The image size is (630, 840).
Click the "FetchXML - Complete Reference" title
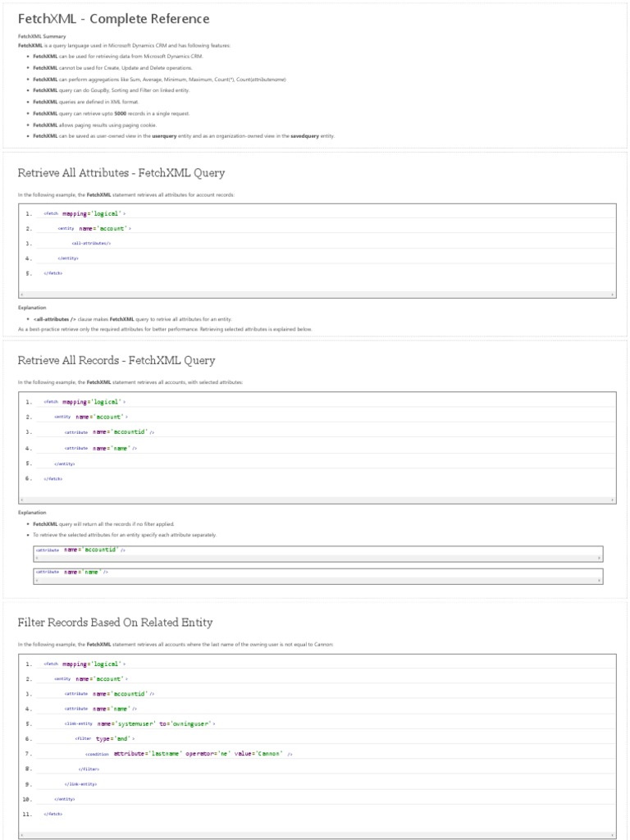pyautogui.click(x=113, y=19)
